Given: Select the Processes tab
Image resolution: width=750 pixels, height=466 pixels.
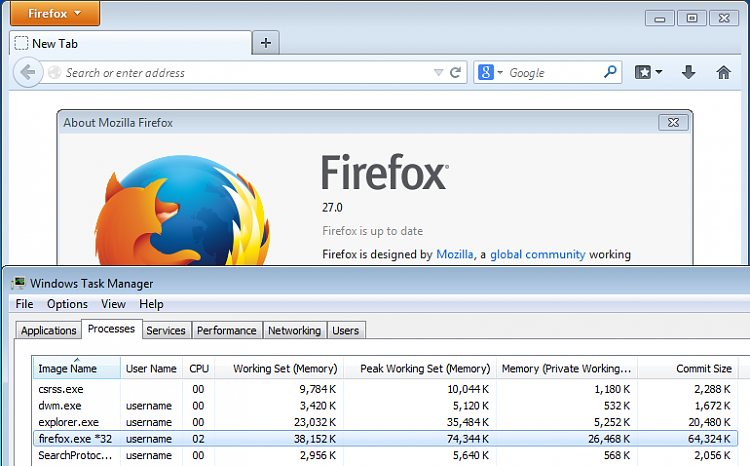Looking at the screenshot, I should [x=111, y=329].
